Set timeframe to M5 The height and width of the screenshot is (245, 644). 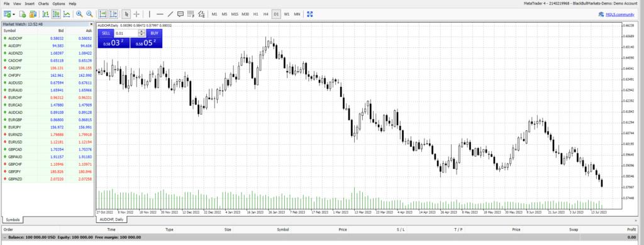pos(225,14)
